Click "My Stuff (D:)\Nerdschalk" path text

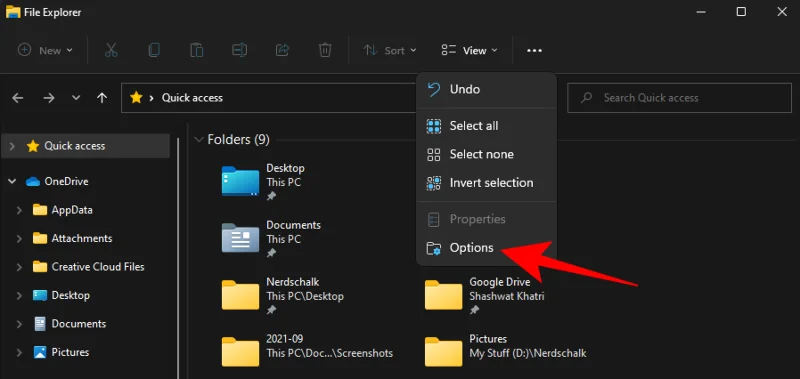point(528,353)
